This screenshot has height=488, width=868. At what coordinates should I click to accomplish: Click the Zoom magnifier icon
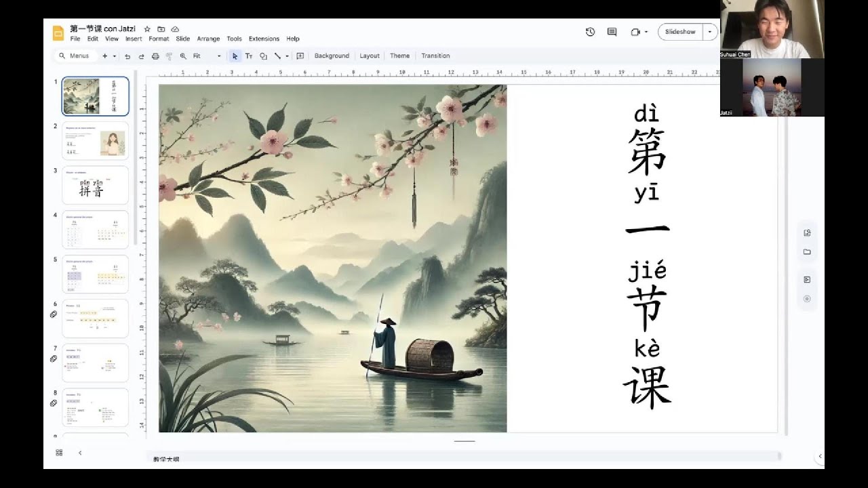click(x=183, y=56)
